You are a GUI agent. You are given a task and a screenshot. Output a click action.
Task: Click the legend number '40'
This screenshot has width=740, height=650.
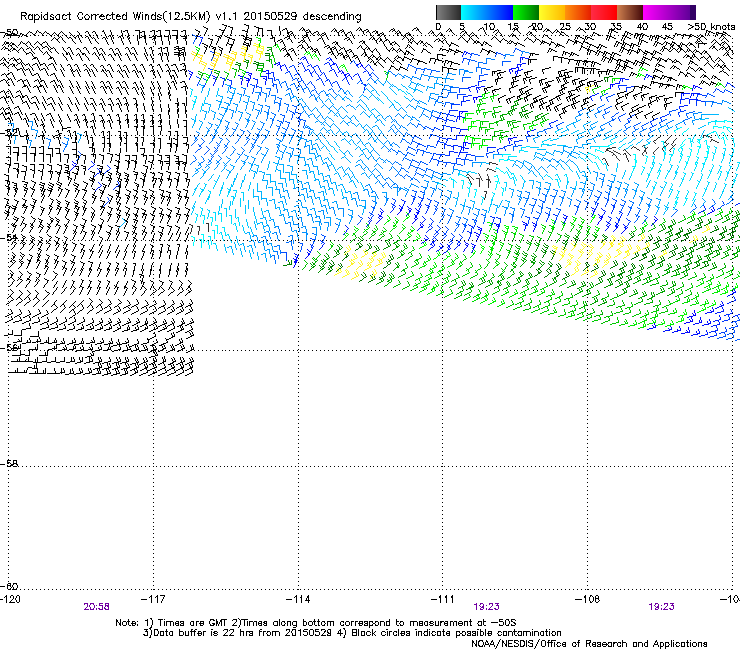(x=642, y=27)
